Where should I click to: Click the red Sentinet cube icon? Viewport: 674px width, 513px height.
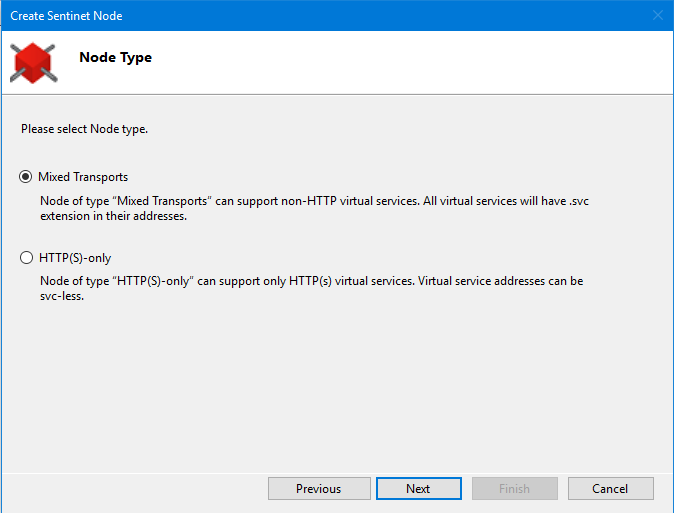[34, 63]
